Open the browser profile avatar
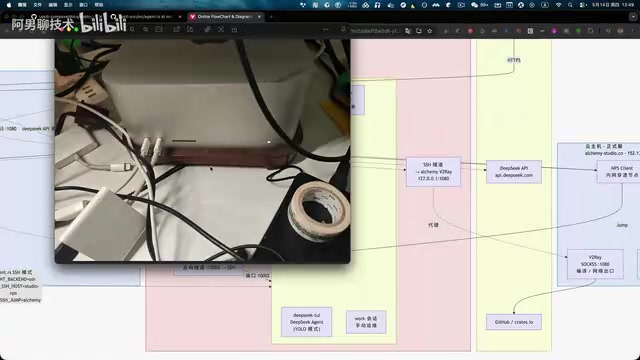Viewport: 640px width, 360px height. 620,31
